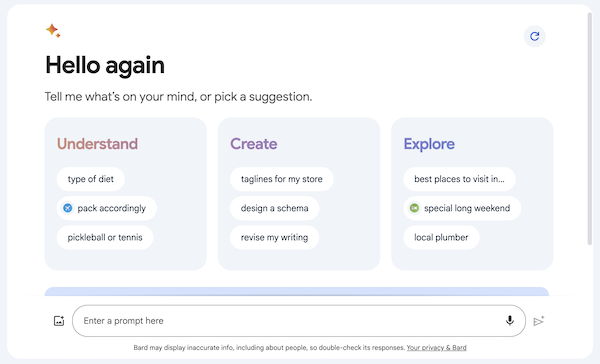Image resolution: width=600 pixels, height=364 pixels.
Task: Click the Bard sparkle logo
Action: click(53, 31)
